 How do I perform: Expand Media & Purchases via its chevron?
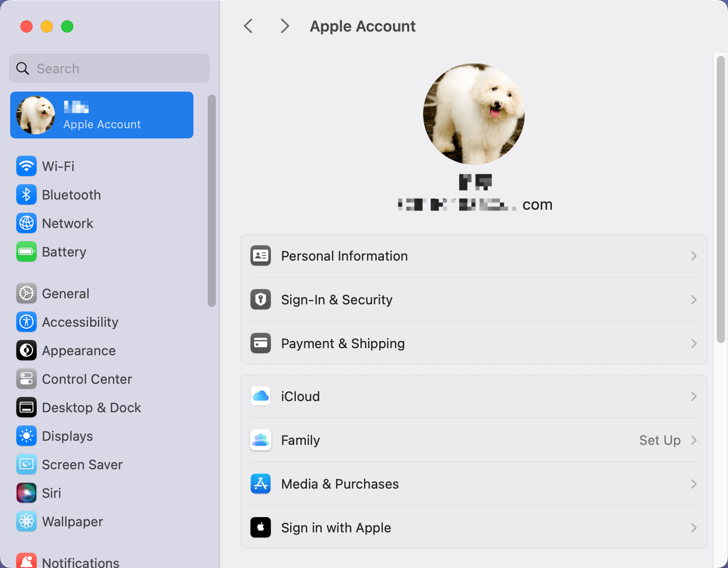pos(693,484)
